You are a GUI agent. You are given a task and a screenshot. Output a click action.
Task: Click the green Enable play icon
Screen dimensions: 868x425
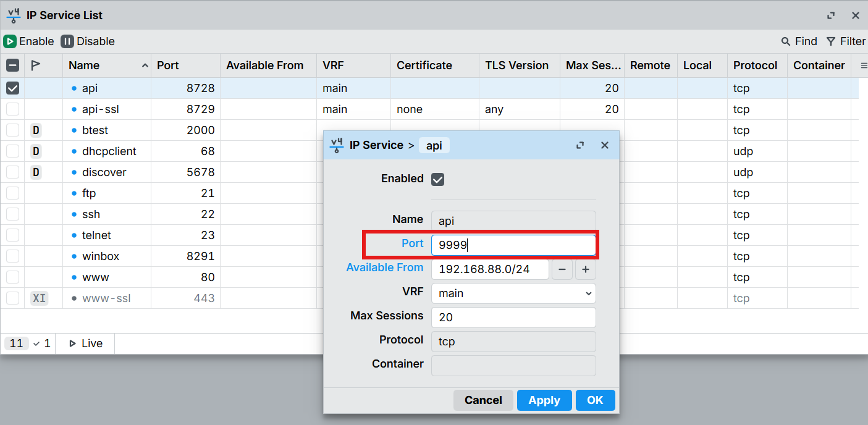click(x=10, y=41)
